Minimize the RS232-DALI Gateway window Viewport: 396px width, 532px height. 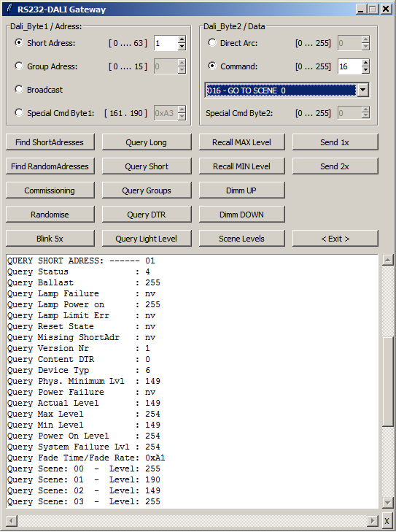(361, 9)
